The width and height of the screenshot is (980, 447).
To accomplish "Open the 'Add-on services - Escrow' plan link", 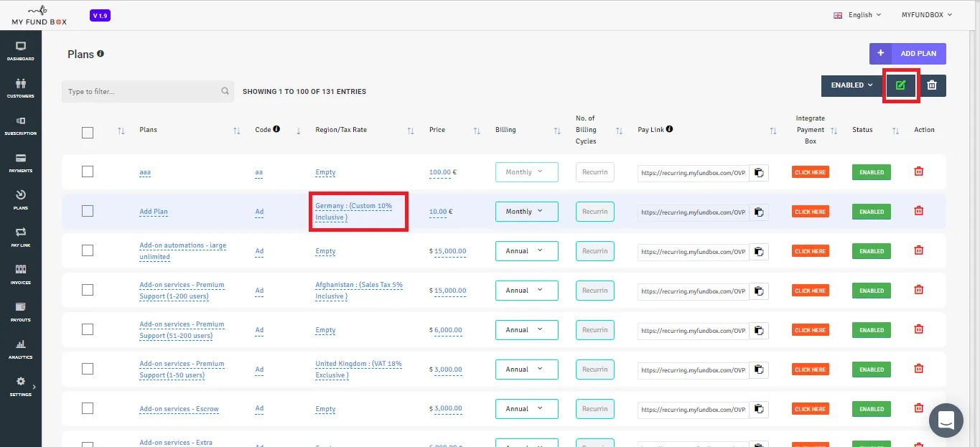I will (x=179, y=409).
